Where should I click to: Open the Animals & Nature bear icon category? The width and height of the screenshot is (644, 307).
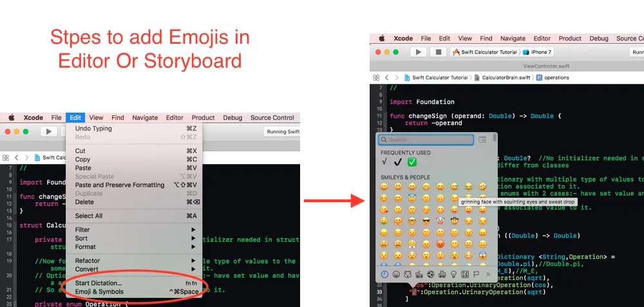tap(408, 274)
